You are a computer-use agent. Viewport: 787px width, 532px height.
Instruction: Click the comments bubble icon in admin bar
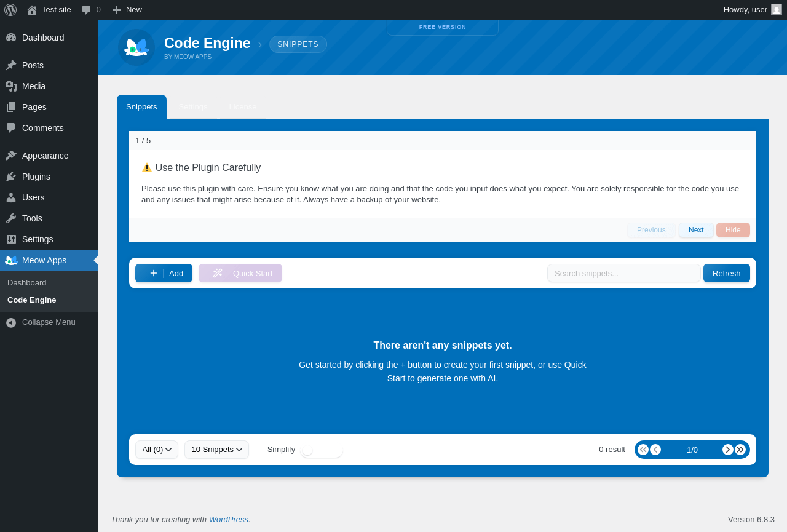[x=86, y=10]
